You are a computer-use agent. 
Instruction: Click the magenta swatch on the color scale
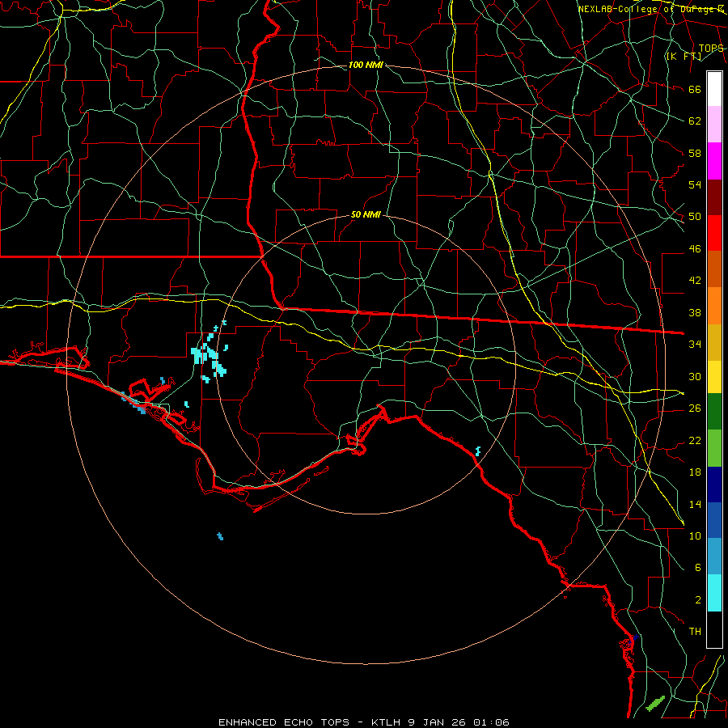click(714, 161)
